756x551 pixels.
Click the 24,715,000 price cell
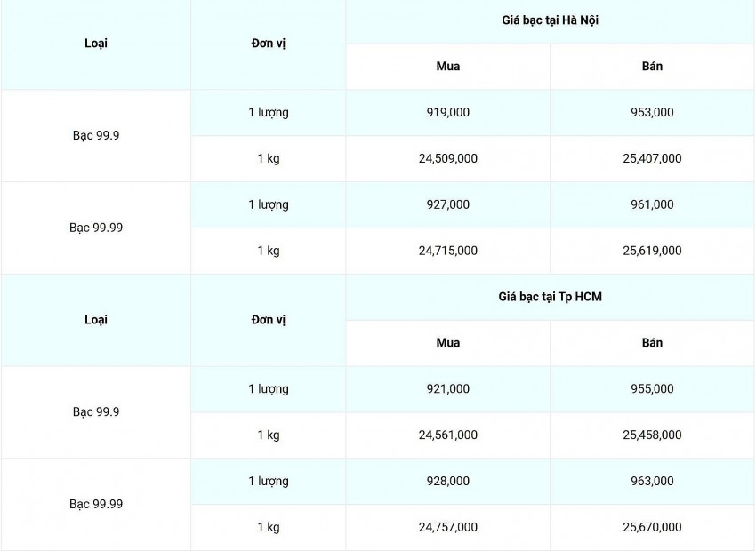(x=448, y=251)
